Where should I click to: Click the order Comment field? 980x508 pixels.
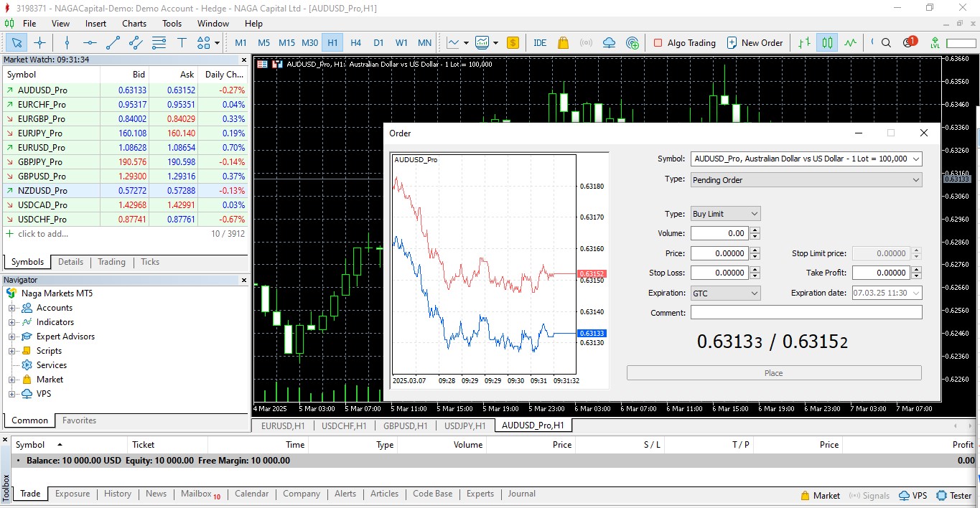tap(806, 312)
